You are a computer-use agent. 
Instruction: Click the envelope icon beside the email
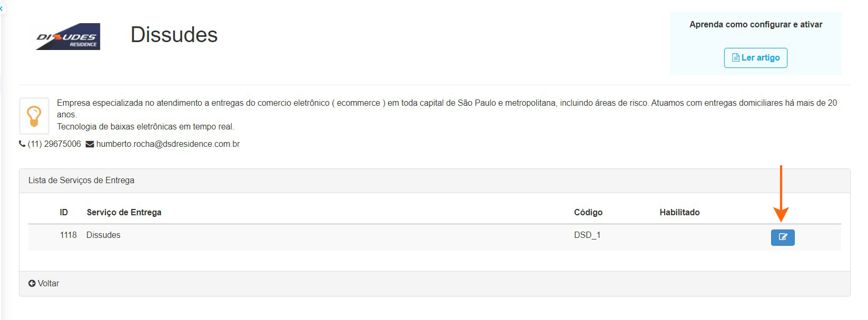(90, 144)
